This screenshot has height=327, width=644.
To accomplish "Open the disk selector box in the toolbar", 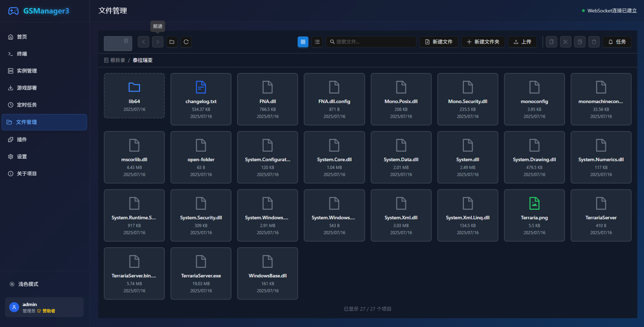I will [x=118, y=43].
